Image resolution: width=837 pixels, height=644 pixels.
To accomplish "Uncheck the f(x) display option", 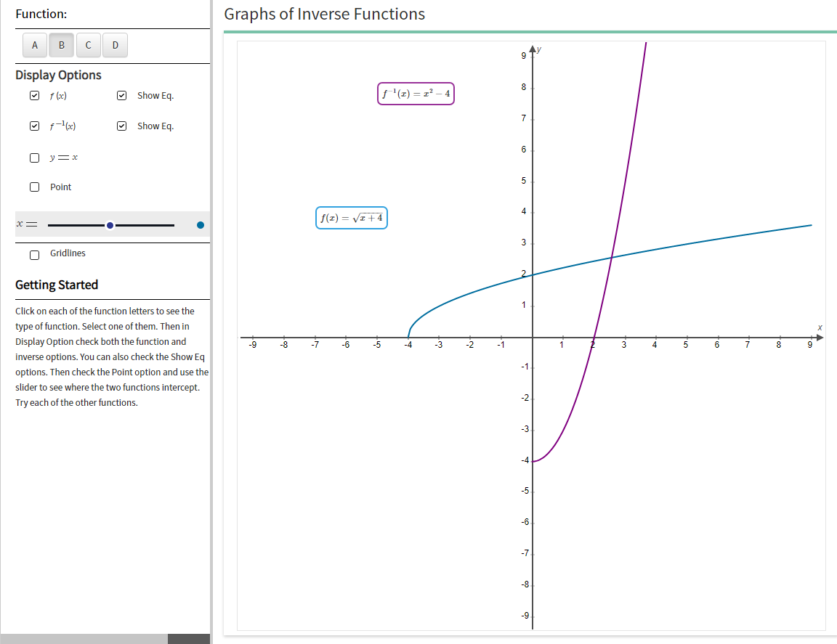I will point(34,95).
